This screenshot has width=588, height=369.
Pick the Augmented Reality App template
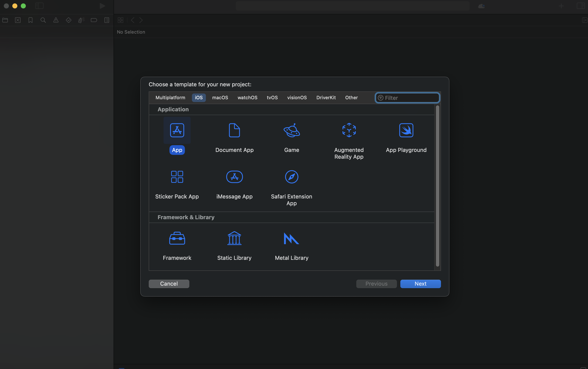(349, 131)
